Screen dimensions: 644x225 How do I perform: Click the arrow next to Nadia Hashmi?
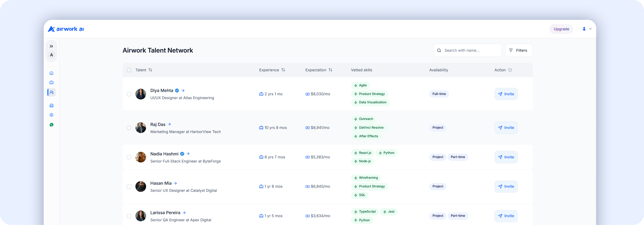click(188, 154)
